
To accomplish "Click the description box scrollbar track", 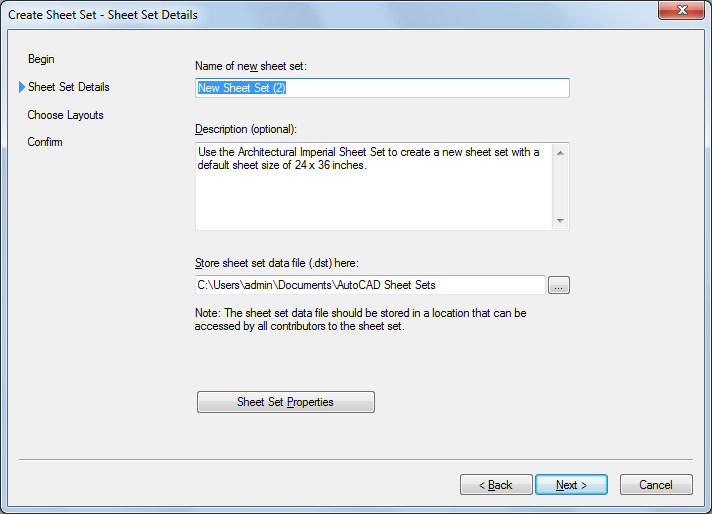I will (560, 186).
